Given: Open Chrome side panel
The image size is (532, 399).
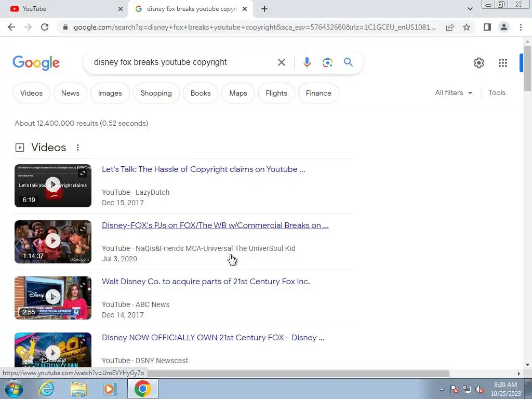Looking at the screenshot, I should [487, 27].
